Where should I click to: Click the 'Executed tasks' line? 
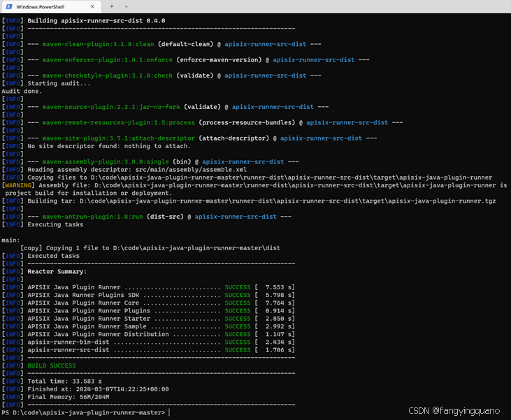53,256
